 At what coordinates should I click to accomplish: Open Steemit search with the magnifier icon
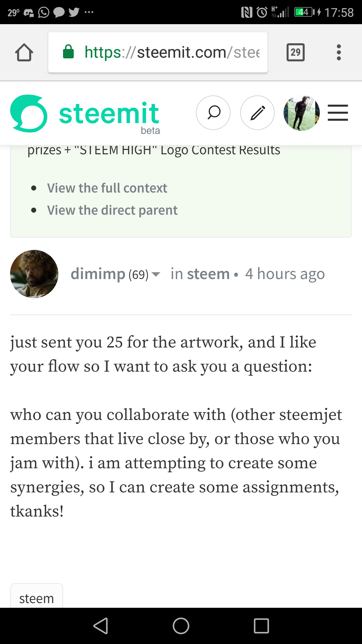pyautogui.click(x=213, y=113)
